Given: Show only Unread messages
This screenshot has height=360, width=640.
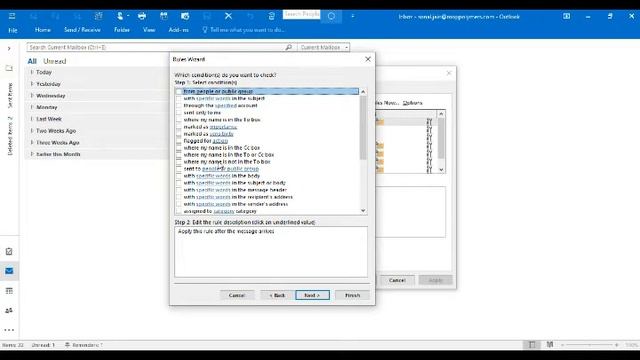Looking at the screenshot, I should pos(55,61).
